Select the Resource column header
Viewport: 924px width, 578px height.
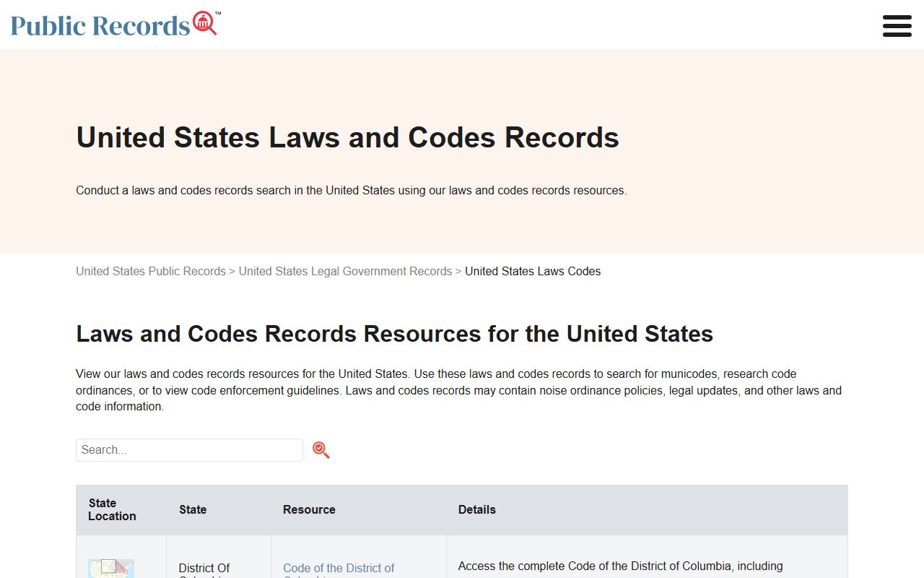coord(309,509)
